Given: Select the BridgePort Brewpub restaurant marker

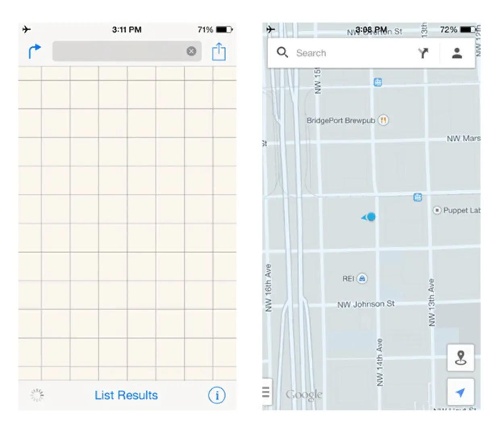Looking at the screenshot, I should point(383,120).
